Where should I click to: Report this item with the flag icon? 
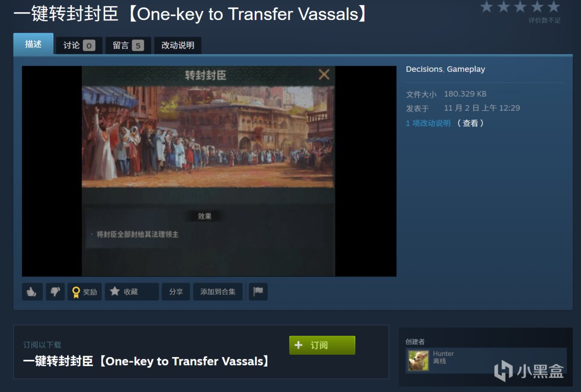258,292
